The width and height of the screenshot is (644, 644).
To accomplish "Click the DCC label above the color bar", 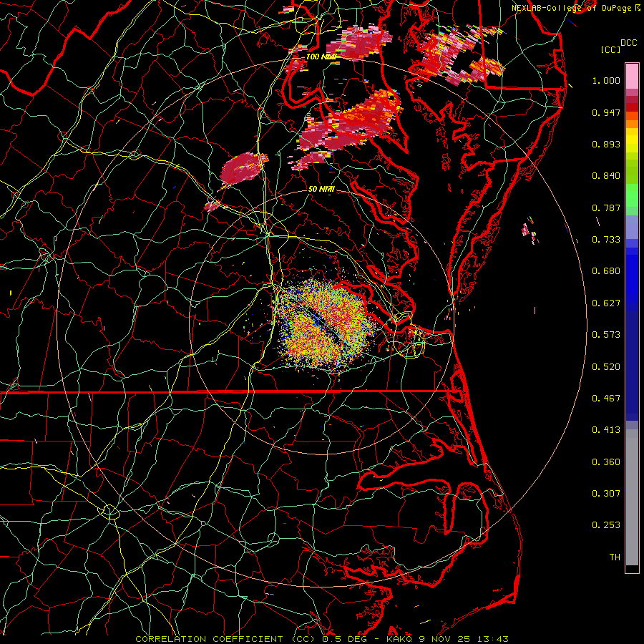I will pos(628,43).
